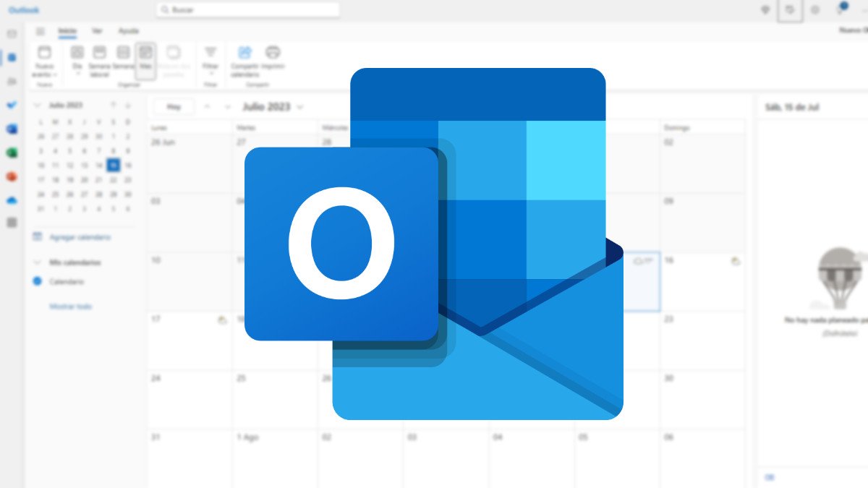Select day 12 in the mini calendar
The height and width of the screenshot is (488, 868).
(x=70, y=165)
